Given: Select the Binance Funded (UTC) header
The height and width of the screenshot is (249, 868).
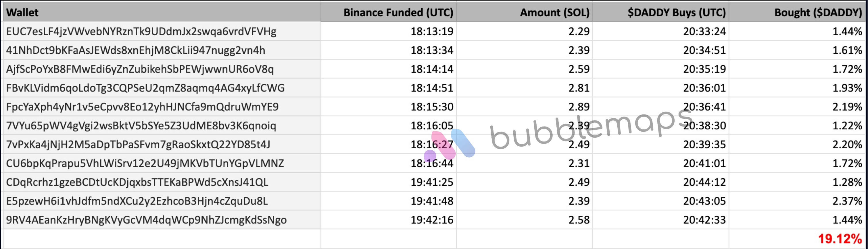Looking at the screenshot, I should [x=398, y=12].
